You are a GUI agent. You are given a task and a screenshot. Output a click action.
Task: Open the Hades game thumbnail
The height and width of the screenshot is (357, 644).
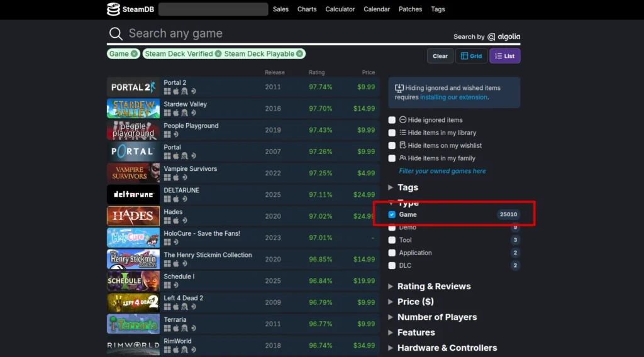133,216
